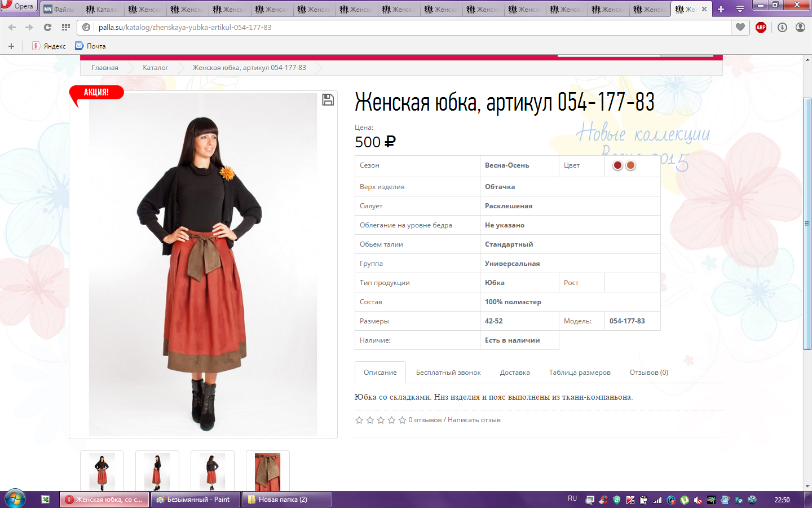Click the 500 ₽ price

point(375,142)
